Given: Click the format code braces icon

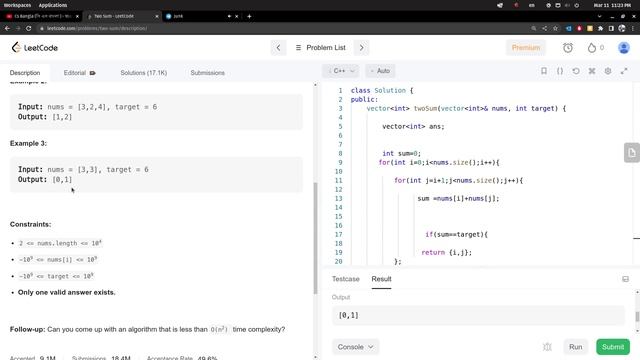Looking at the screenshot, I should tap(560, 71).
